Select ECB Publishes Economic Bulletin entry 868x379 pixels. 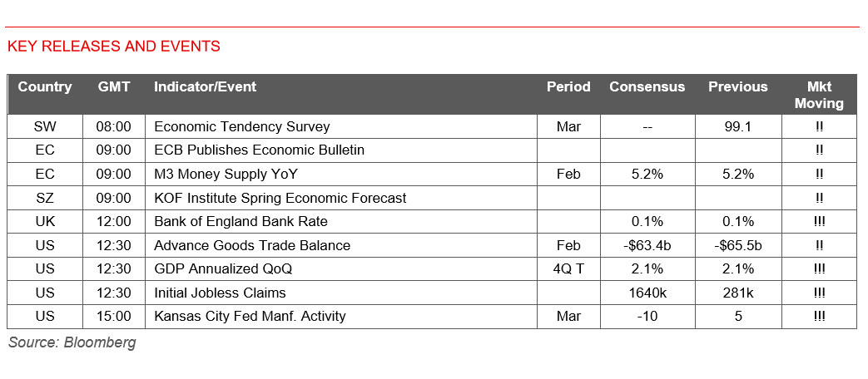260,150
